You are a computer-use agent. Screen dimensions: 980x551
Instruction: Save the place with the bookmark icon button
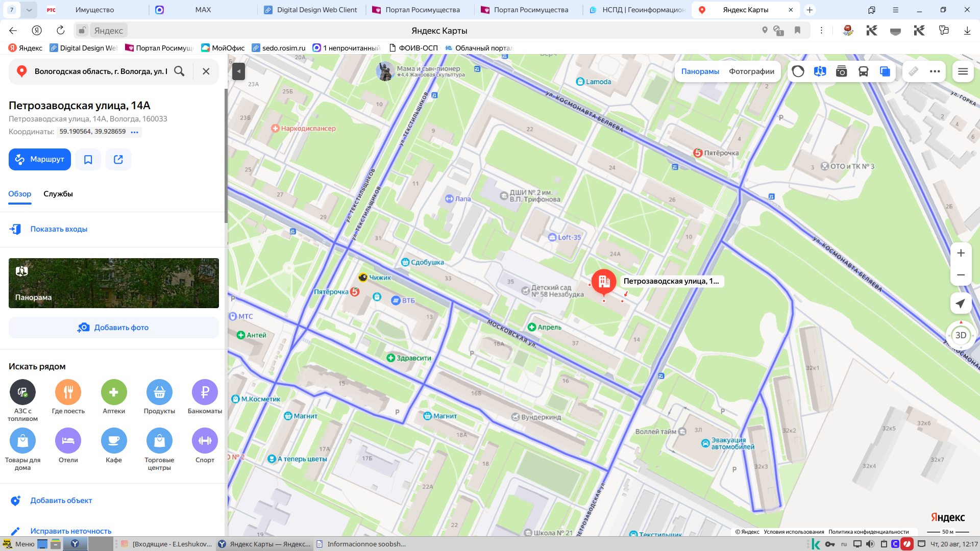88,160
